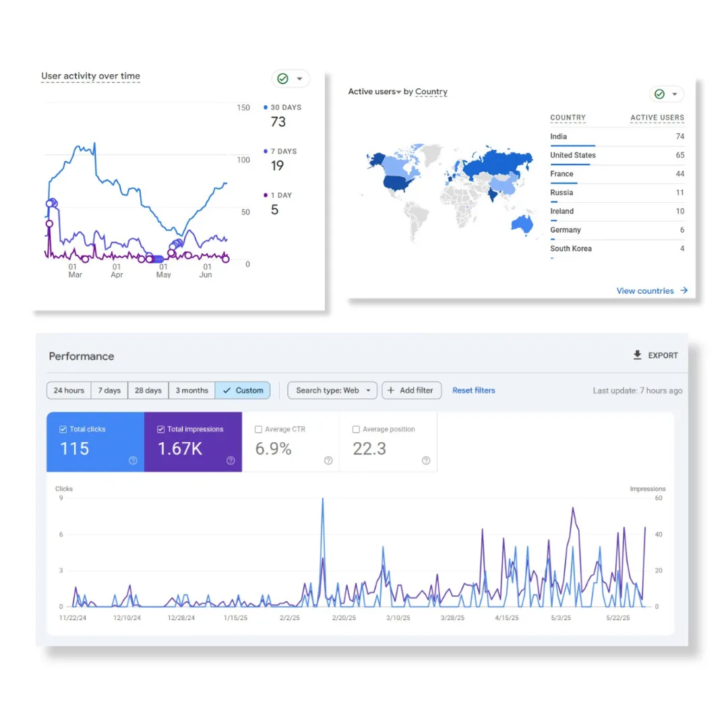Enable the Average CTR checkbox
This screenshot has height=728, width=728.
tap(259, 429)
